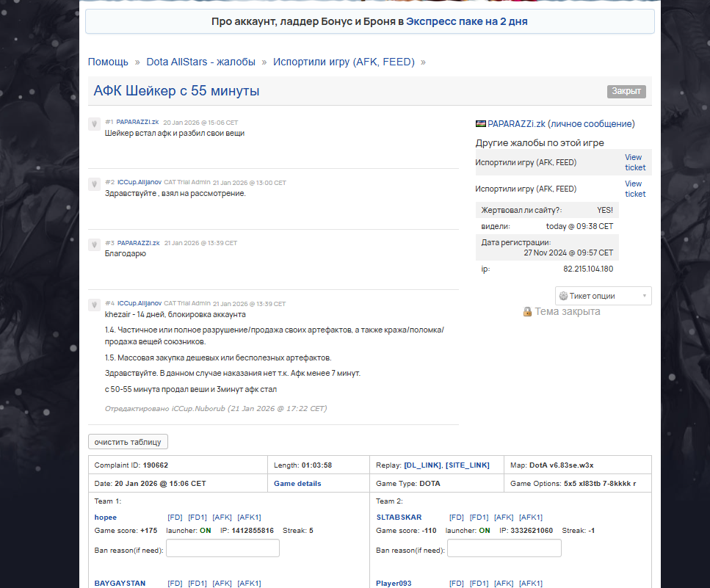Open PAPARAZZi.zk author link in post #1
The height and width of the screenshot is (588, 710).
tap(137, 122)
